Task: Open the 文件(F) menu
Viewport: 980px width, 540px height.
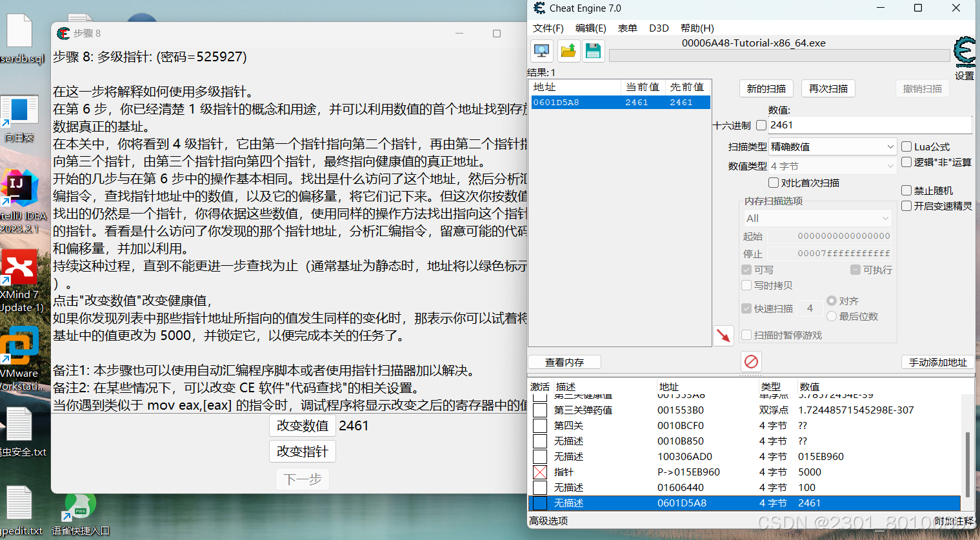Action: pos(548,28)
